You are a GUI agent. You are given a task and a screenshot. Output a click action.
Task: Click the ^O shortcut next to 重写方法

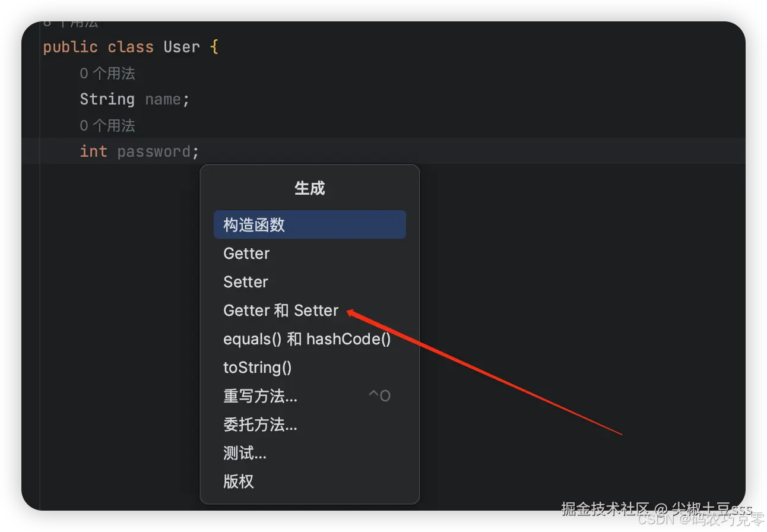pyautogui.click(x=379, y=394)
